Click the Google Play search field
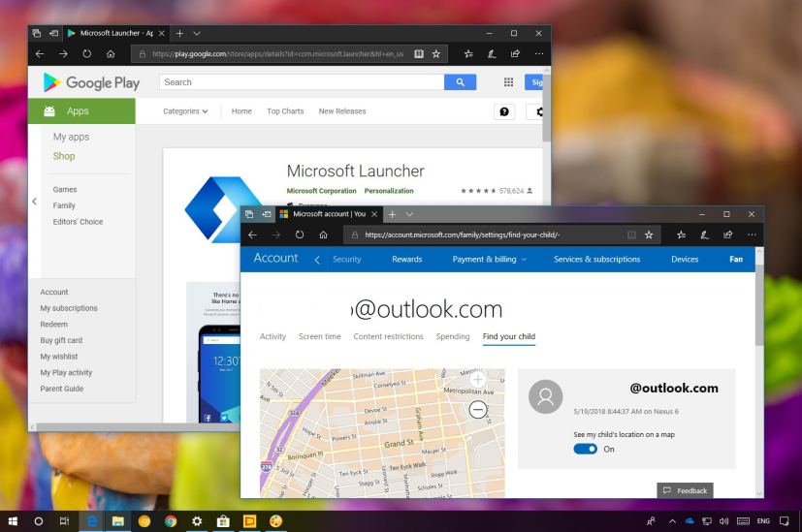The height and width of the screenshot is (532, 802). point(302,82)
